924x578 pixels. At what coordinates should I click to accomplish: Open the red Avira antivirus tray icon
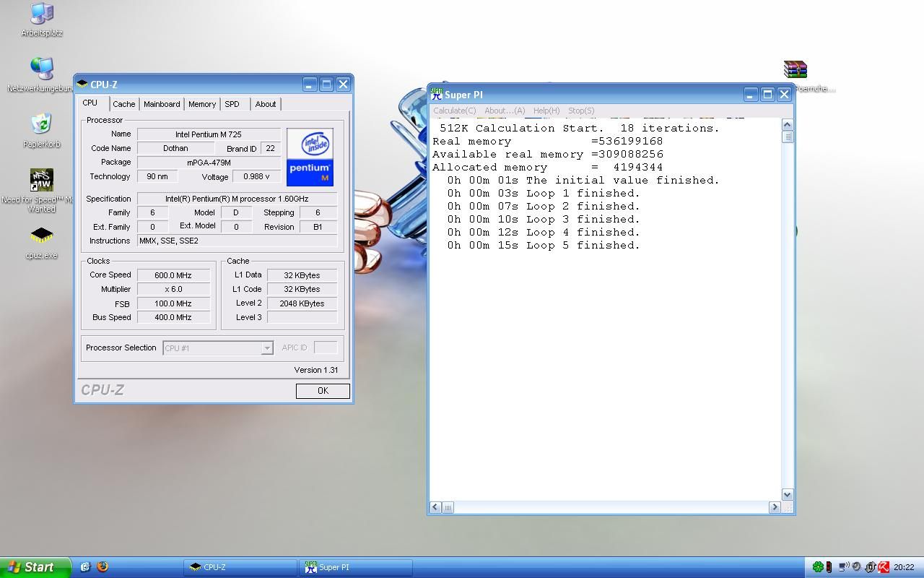point(884,567)
